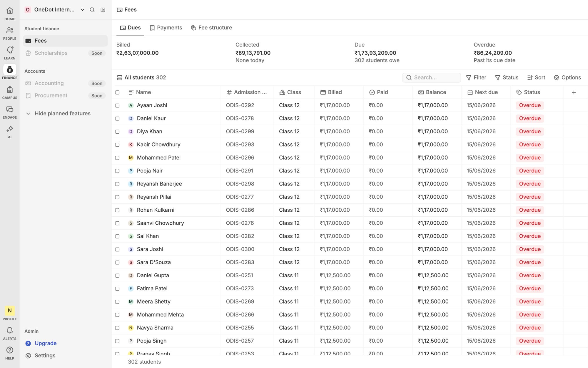Open the Status filter dropdown
The height and width of the screenshot is (368, 588).
pos(507,77)
